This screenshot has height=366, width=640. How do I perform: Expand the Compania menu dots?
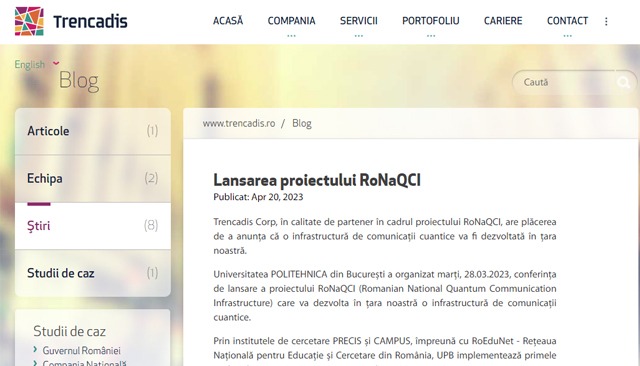pos(291,36)
